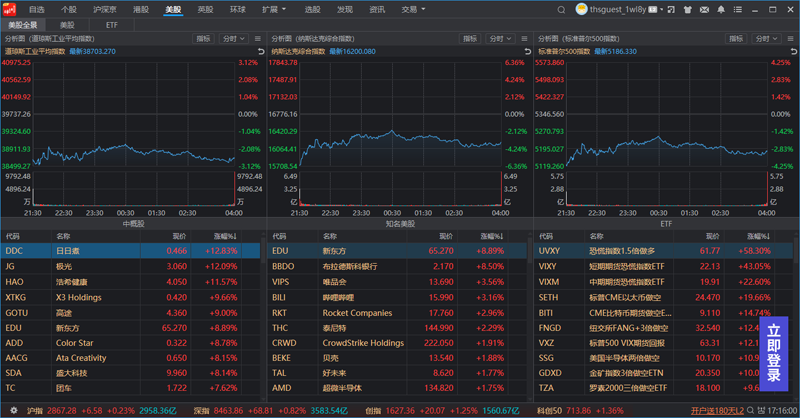Expand the 扩展 menu dropdown

[274, 10]
